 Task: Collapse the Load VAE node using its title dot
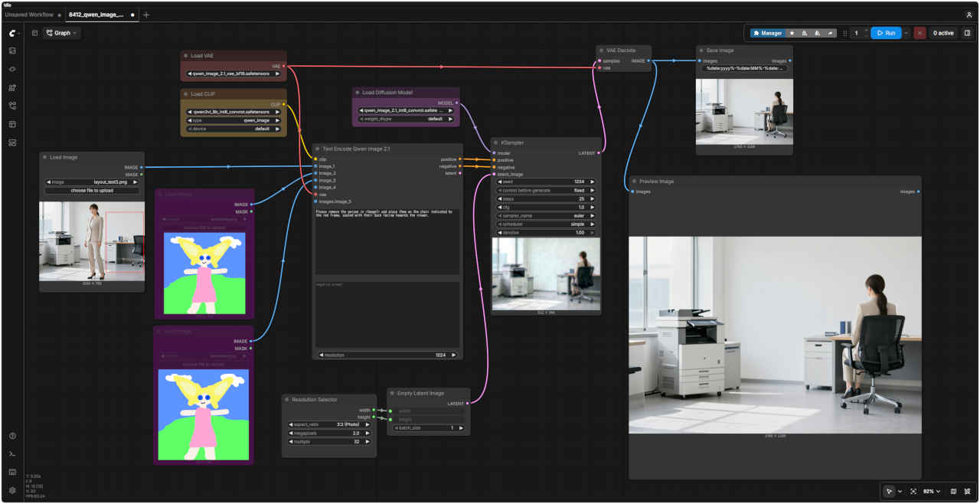[x=186, y=56]
